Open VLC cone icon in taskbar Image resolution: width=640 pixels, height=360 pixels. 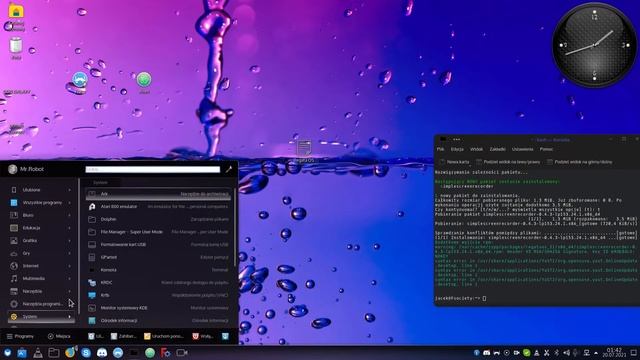(x=38, y=353)
